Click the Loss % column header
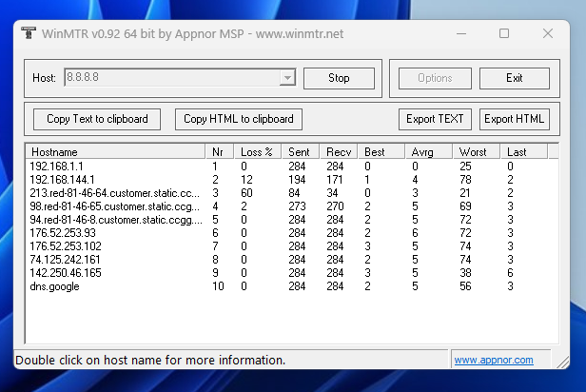This screenshot has width=586, height=392. point(256,152)
